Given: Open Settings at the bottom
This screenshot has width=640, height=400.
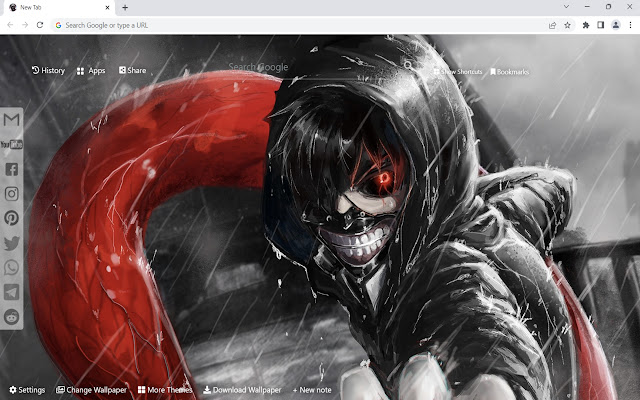Looking at the screenshot, I should [x=27, y=390].
